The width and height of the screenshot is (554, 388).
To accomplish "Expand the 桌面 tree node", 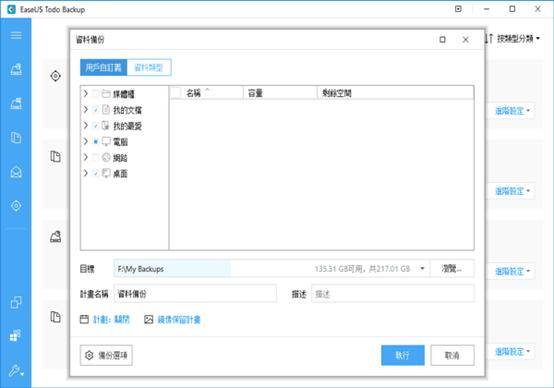I will point(86,173).
